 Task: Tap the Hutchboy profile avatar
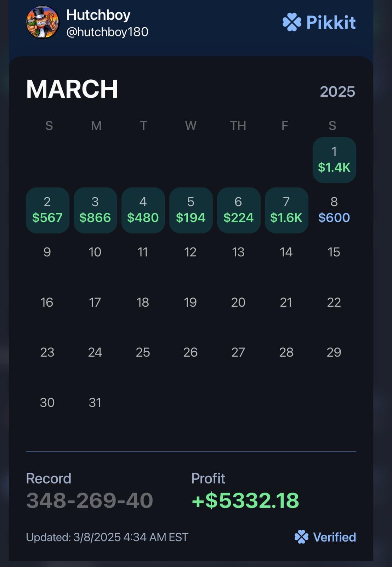tap(42, 22)
